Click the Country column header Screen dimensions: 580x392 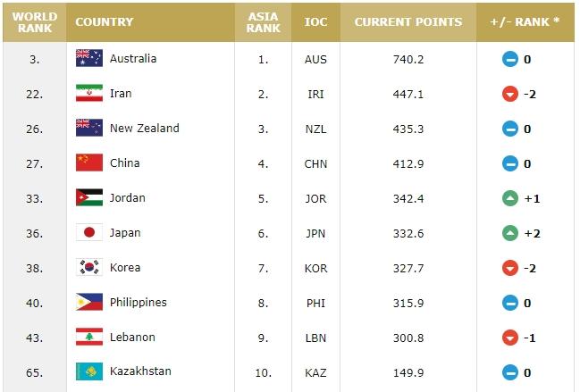click(105, 22)
